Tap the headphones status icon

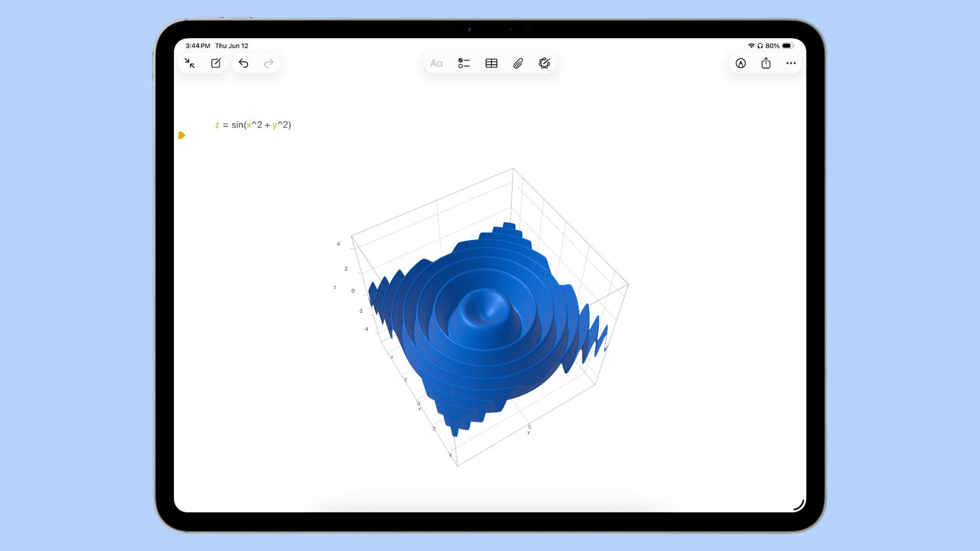761,45
